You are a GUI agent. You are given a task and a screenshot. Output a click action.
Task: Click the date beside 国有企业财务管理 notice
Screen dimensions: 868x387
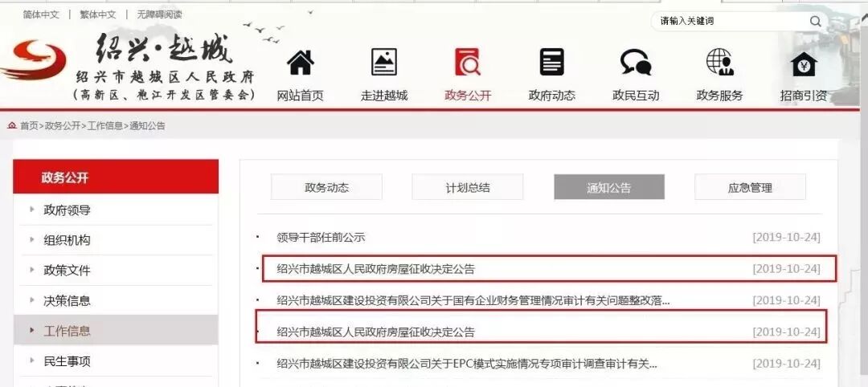point(787,301)
